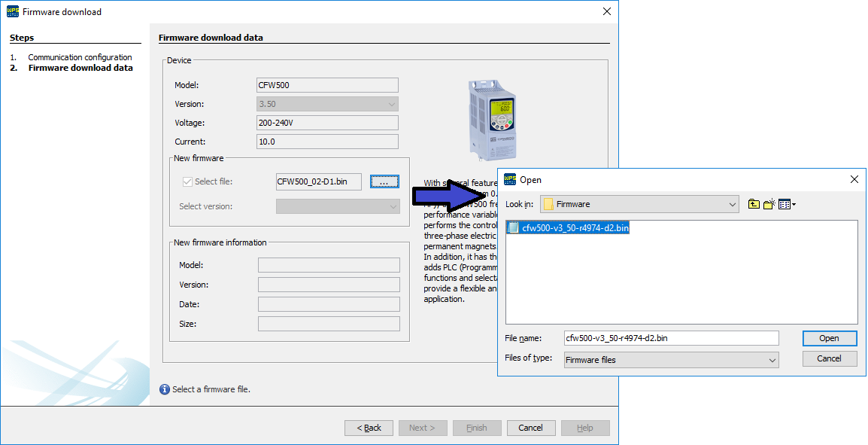Click the '...' browse icon beside the firmware filename

tap(384, 181)
